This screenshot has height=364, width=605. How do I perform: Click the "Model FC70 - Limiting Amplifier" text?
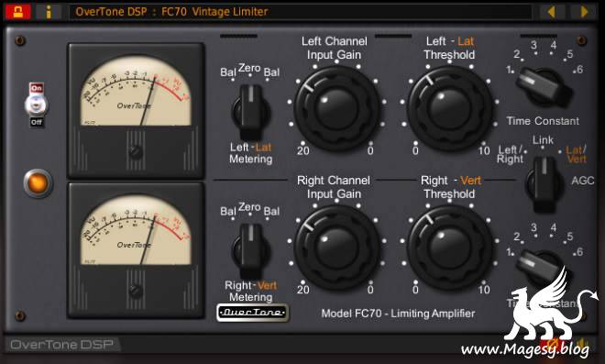398,314
